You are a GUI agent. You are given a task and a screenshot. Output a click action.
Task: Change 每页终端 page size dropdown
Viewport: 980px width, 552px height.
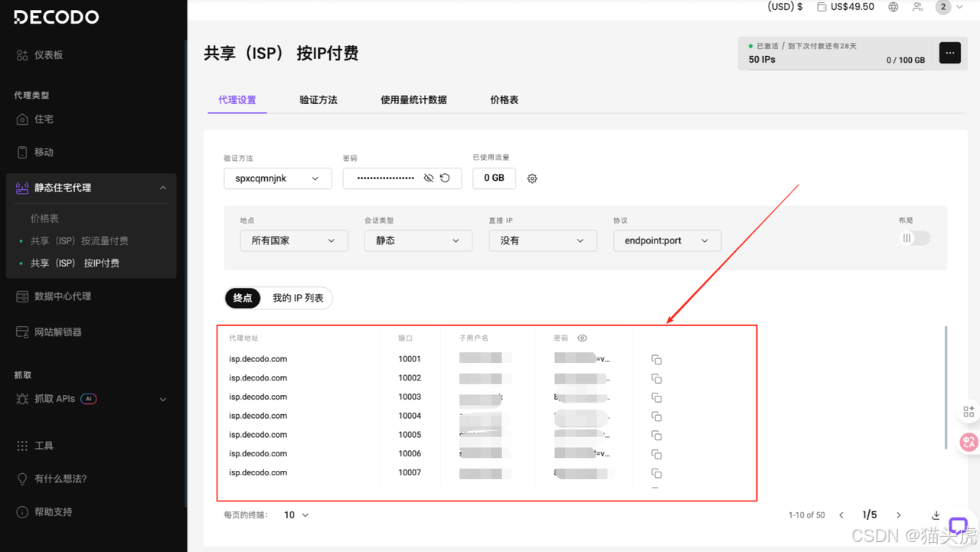296,514
